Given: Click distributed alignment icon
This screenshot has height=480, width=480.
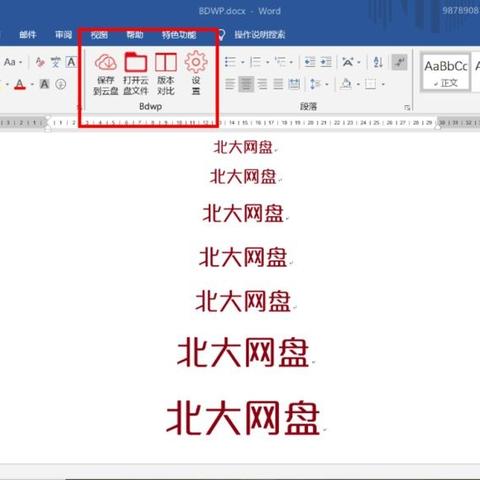Looking at the screenshot, I should pyautogui.click(x=294, y=84).
